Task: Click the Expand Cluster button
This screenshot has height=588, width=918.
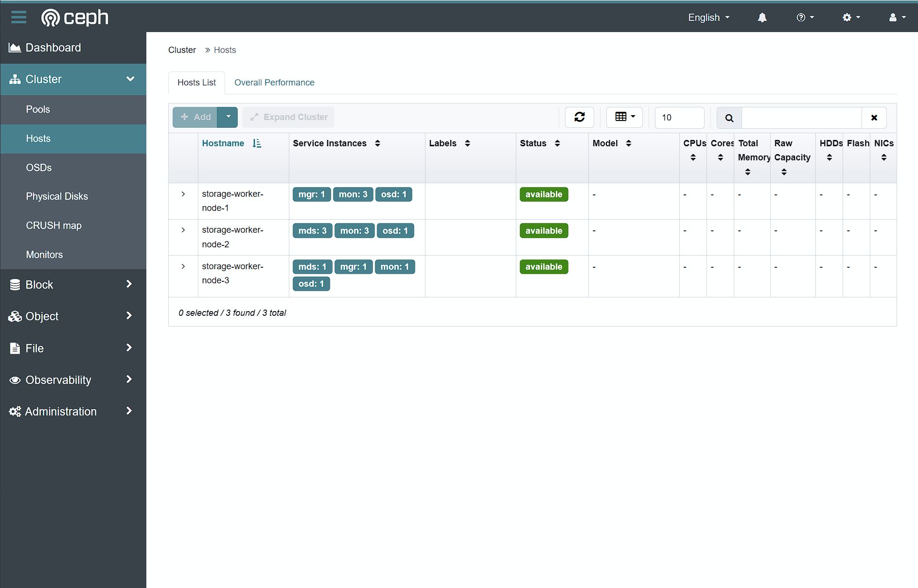Action: pos(288,117)
